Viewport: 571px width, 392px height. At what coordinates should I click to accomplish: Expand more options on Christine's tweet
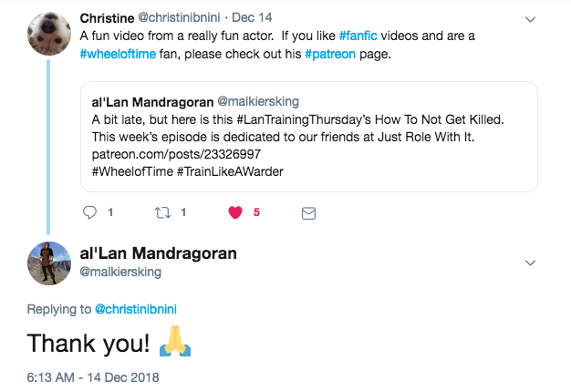click(x=531, y=18)
